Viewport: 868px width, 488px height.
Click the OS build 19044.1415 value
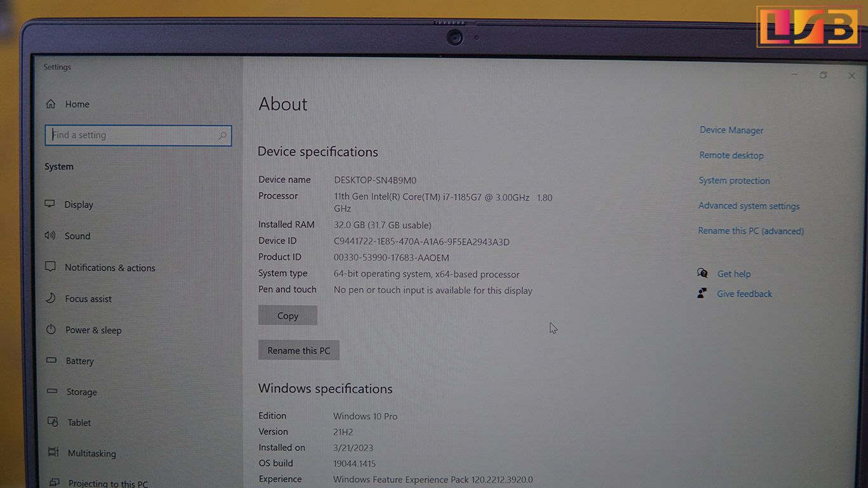point(355,464)
